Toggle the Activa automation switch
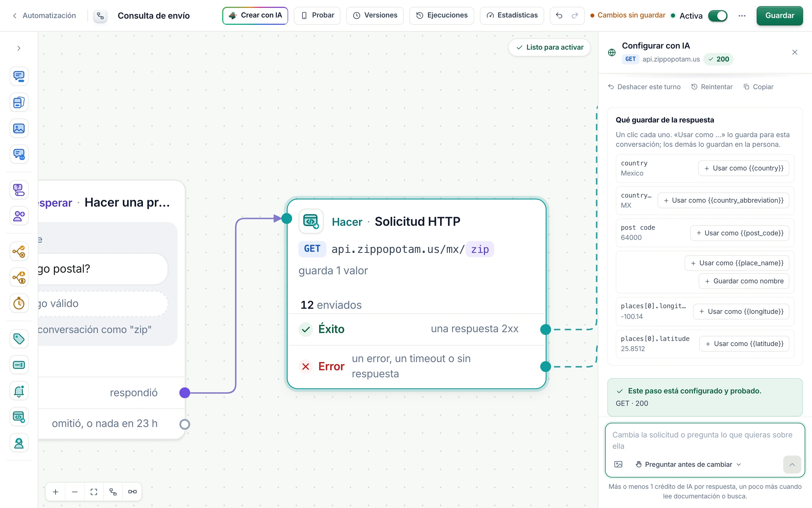Image resolution: width=812 pixels, height=508 pixels. point(717,16)
